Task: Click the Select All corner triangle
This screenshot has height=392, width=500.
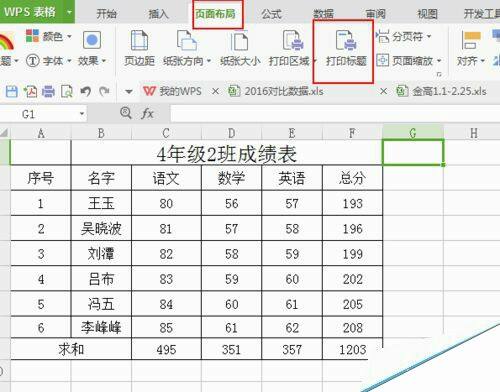Action: tap(4, 133)
